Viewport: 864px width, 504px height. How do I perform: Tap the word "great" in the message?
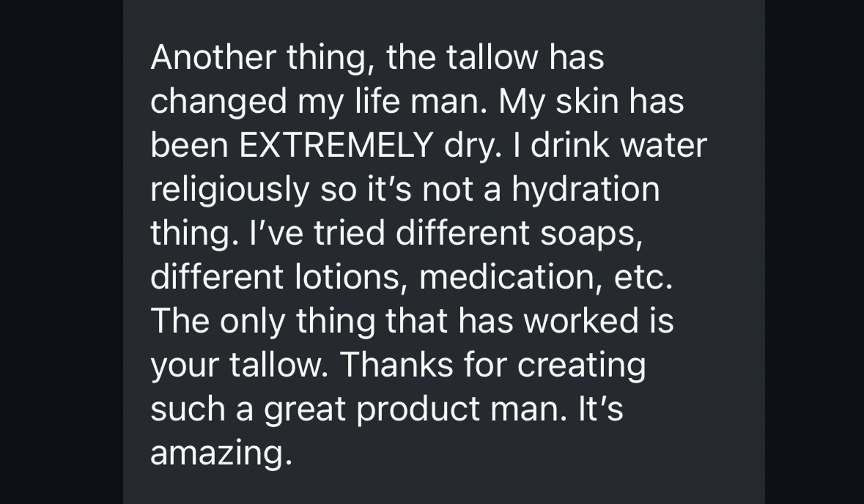point(304,409)
